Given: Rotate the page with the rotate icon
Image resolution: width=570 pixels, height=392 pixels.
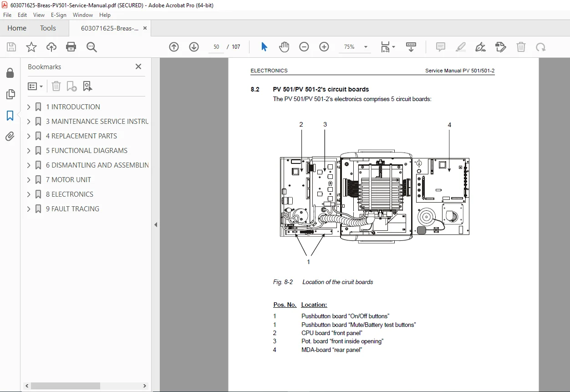Looking at the screenshot, I should coord(540,47).
